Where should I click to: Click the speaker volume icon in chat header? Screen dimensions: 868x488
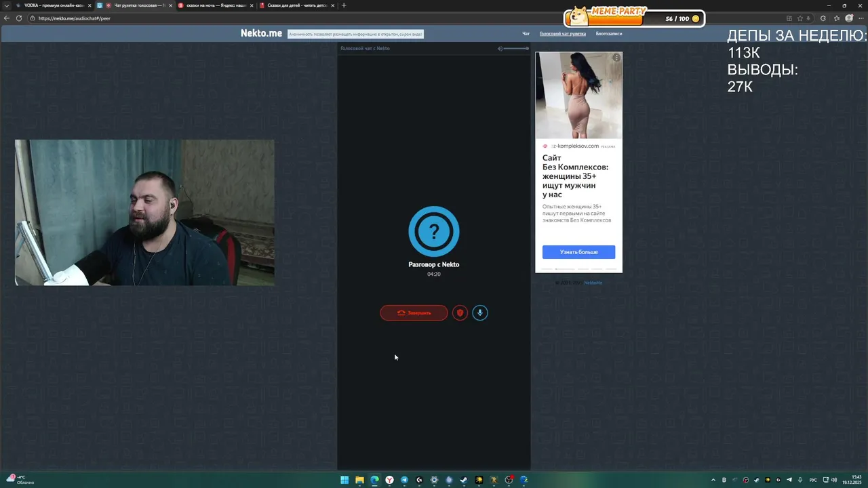point(500,48)
